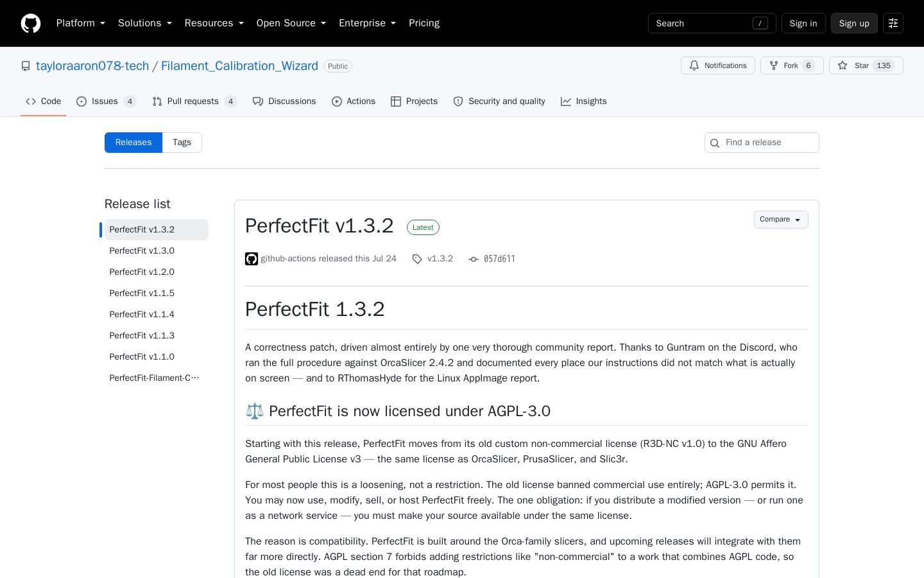
Task: Click the Public visibility badge
Action: (338, 66)
